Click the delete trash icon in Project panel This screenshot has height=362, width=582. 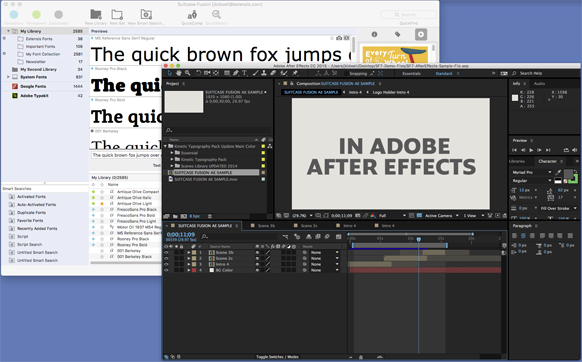tap(210, 216)
